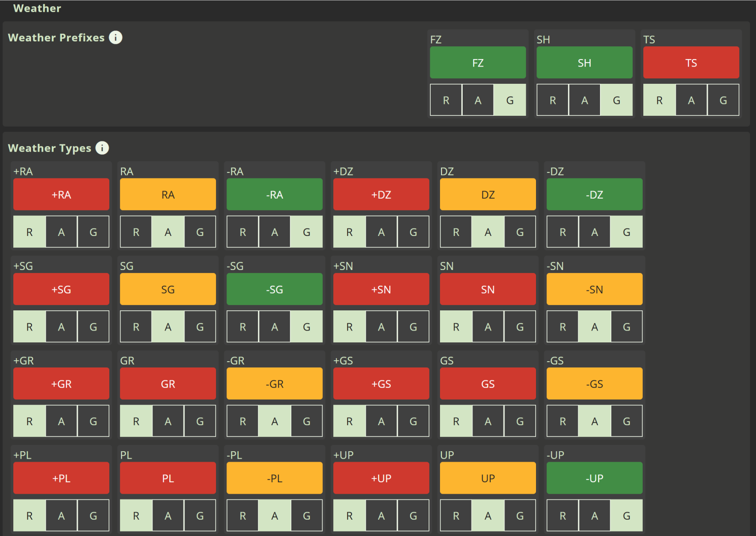Click the red TS prefix block
This screenshot has width=756, height=536.
691,63
